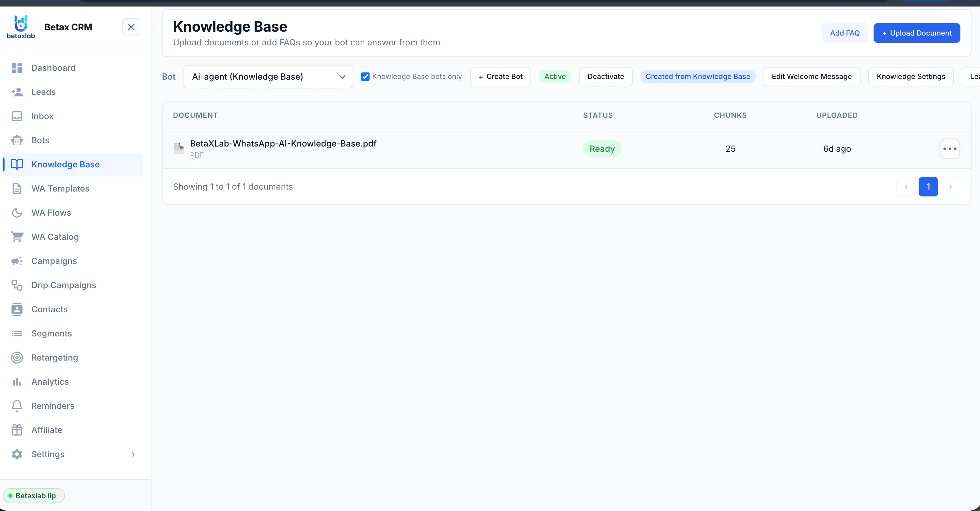The image size is (980, 511).
Task: Click the WA Catalog cart icon
Action: 17,237
